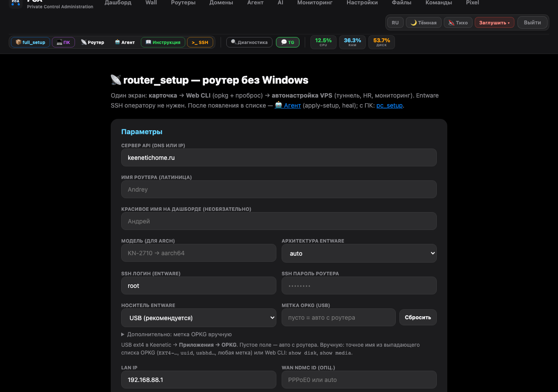Switch language with the RU button
The height and width of the screenshot is (392, 558).
click(395, 23)
